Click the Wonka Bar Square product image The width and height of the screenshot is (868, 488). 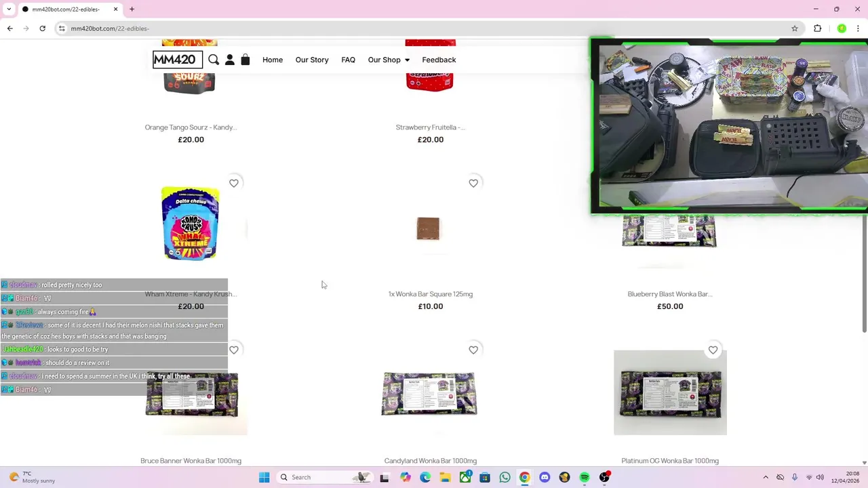[429, 229]
